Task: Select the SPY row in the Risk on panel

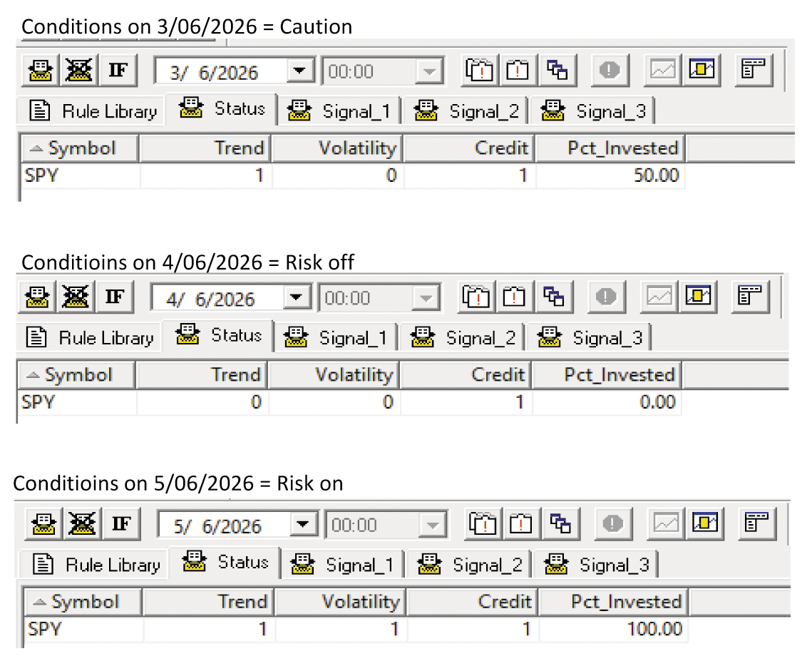Action: click(356, 630)
